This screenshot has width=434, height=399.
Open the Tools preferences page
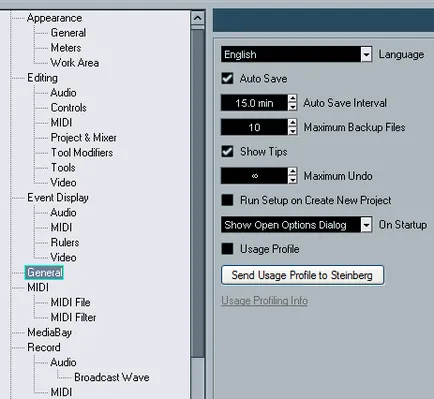(x=63, y=168)
